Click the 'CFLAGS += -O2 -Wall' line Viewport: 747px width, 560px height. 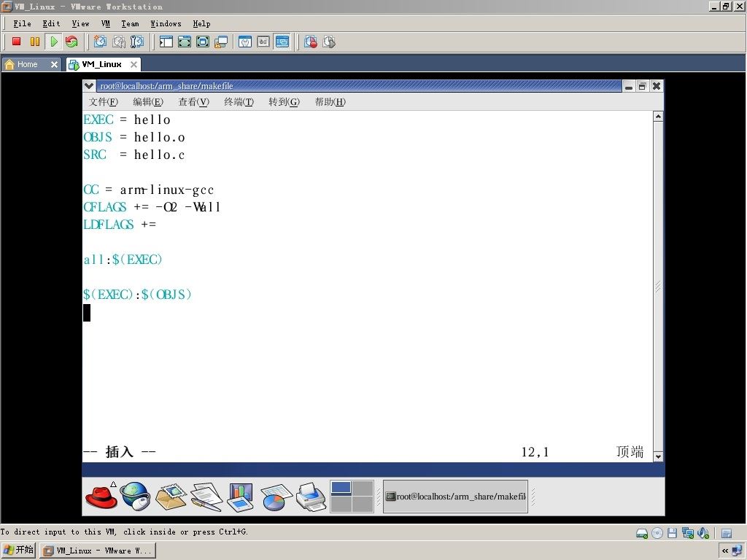click(x=152, y=207)
